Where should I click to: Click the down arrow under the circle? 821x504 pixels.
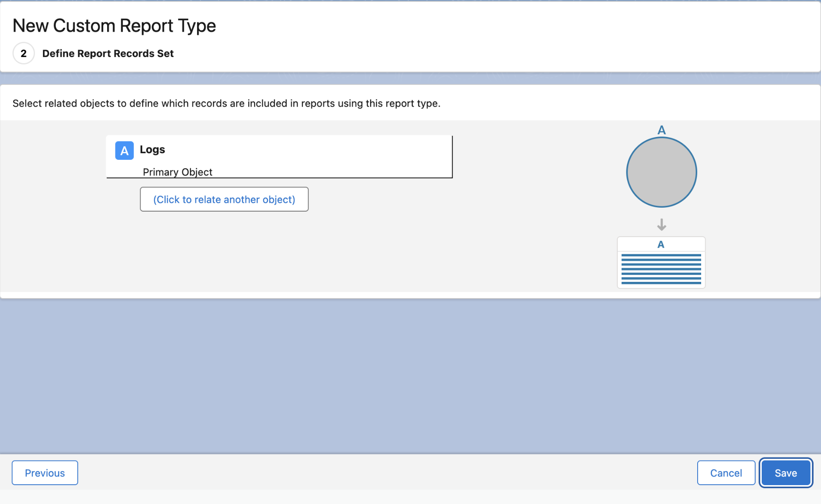click(662, 225)
